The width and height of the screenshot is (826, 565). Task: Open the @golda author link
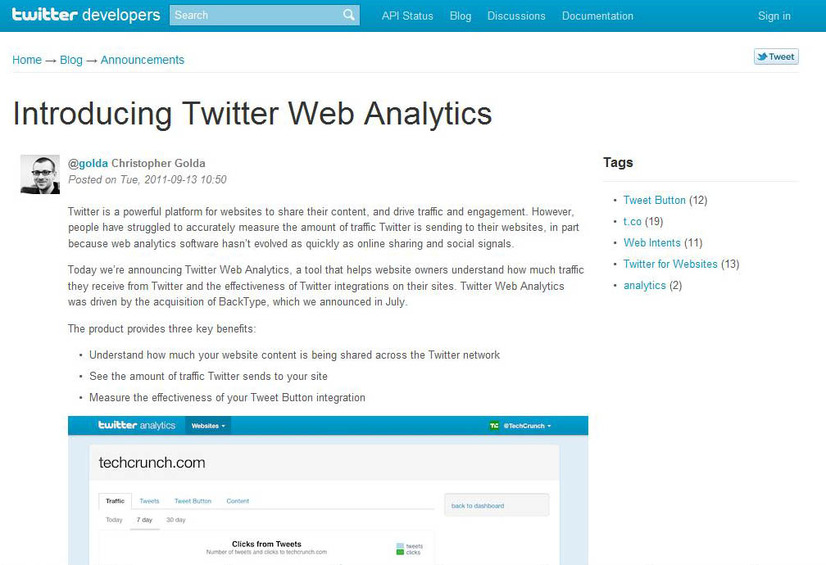(x=88, y=163)
